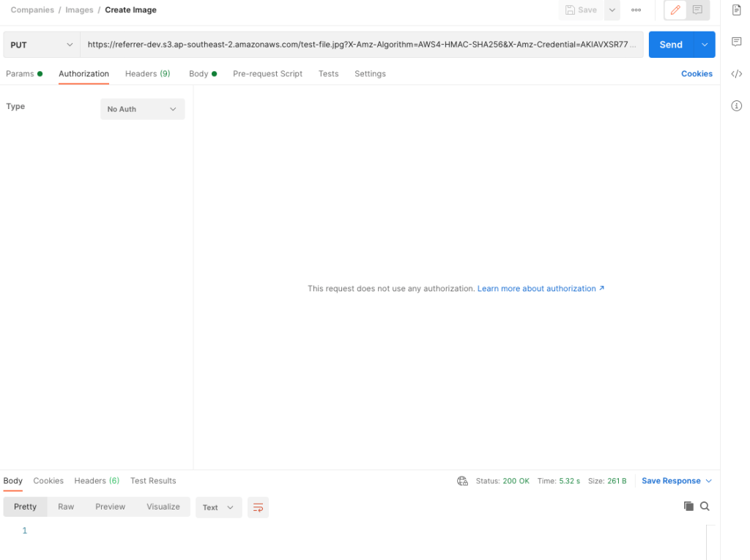
Task: Switch to the Headers (9) request tab
Action: tap(147, 74)
